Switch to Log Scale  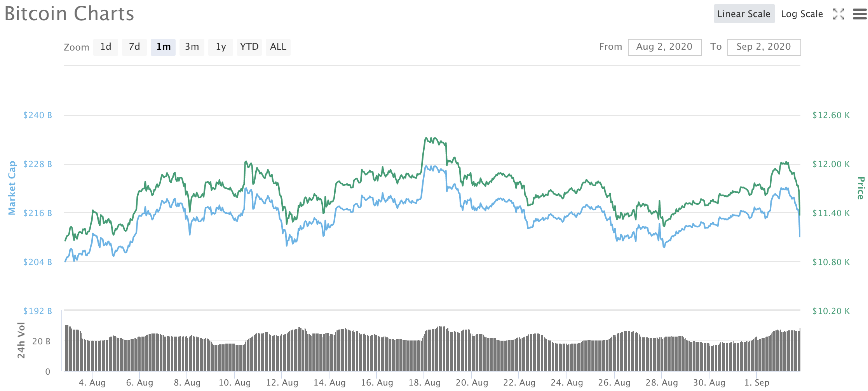click(x=802, y=14)
